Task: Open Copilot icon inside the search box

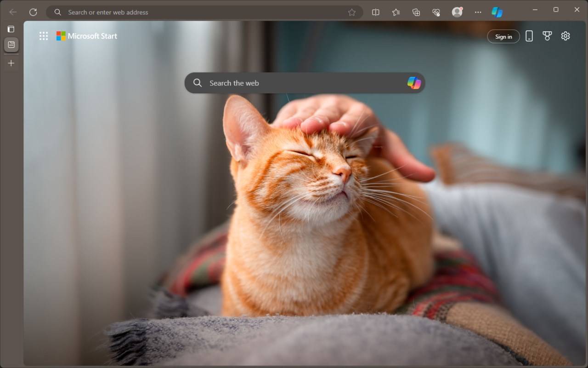Action: click(x=414, y=83)
